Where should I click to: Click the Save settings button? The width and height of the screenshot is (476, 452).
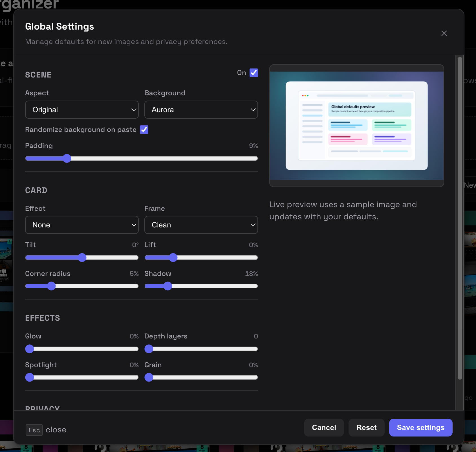[420, 427]
